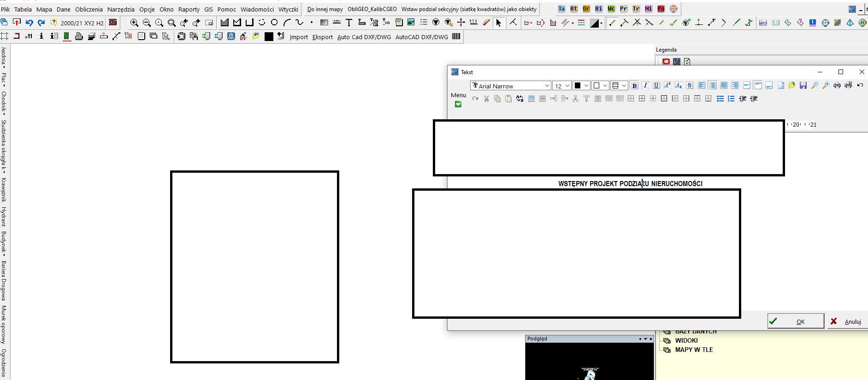Image resolution: width=868 pixels, height=380 pixels.
Task: Click the table grid icon after AutoCAD DXF/DWG
Action: [x=456, y=36]
